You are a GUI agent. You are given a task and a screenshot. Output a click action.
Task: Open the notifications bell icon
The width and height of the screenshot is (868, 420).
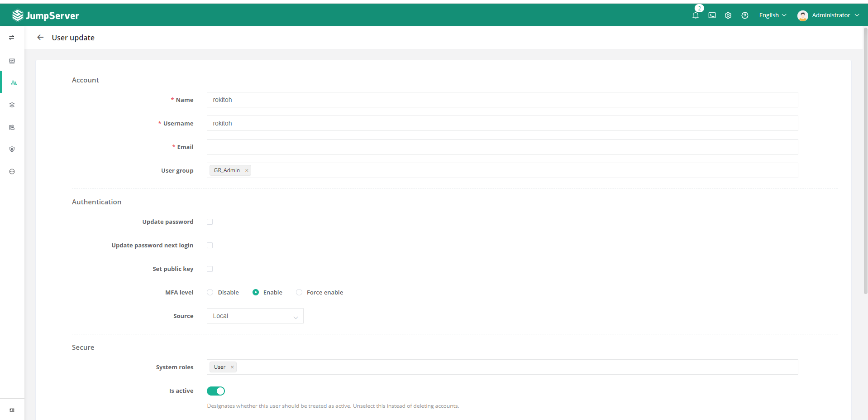tap(695, 15)
